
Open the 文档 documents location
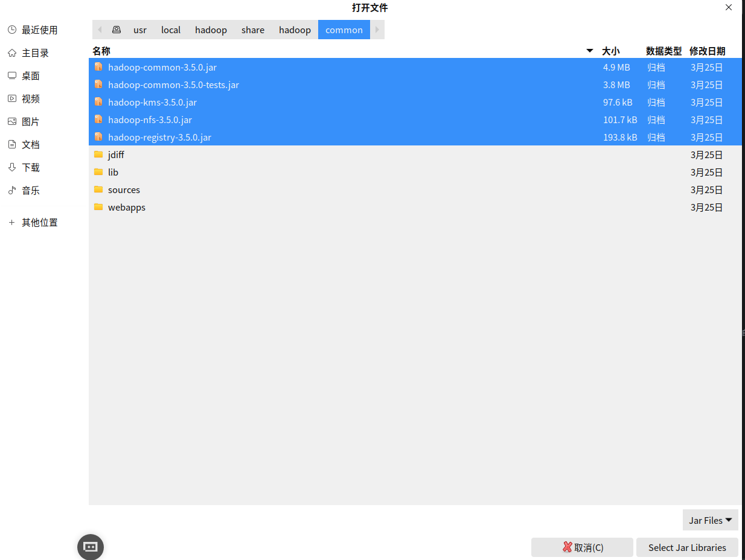31,145
